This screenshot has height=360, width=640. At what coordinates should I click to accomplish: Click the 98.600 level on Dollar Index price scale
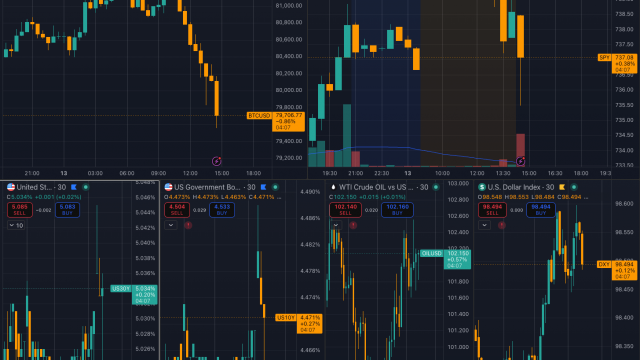click(624, 203)
